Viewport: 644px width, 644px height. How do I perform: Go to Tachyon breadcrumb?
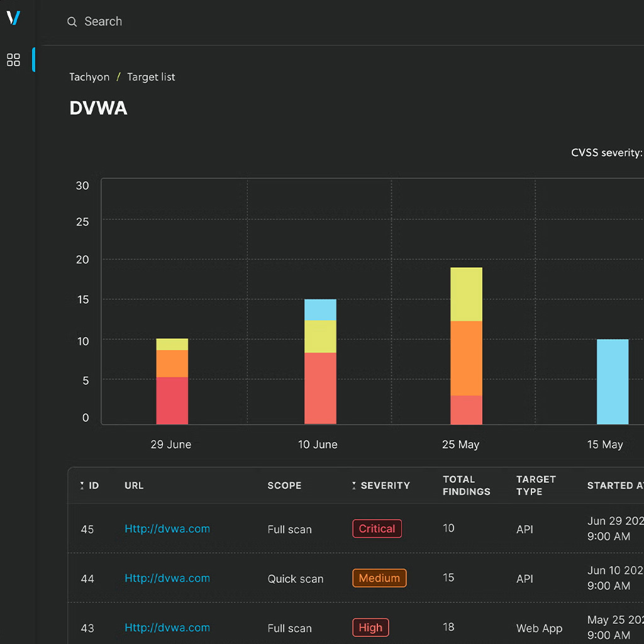[x=89, y=77]
